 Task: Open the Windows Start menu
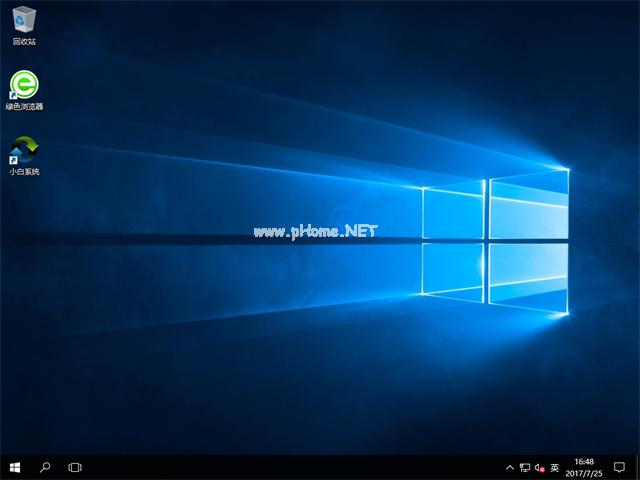pyautogui.click(x=15, y=467)
